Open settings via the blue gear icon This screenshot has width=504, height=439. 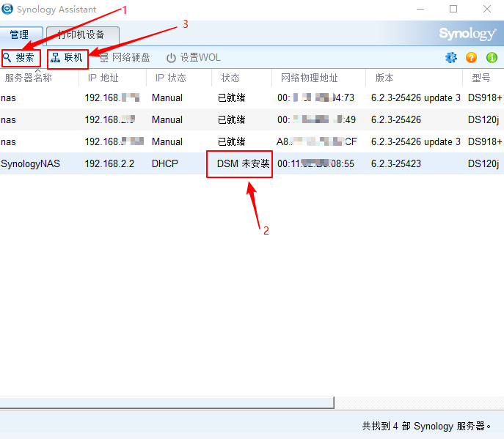pos(451,57)
